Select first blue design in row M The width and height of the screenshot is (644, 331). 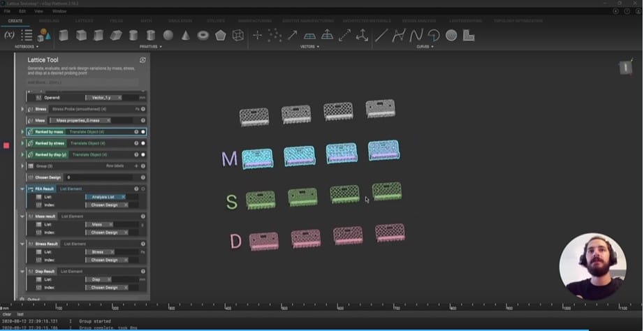click(x=258, y=159)
